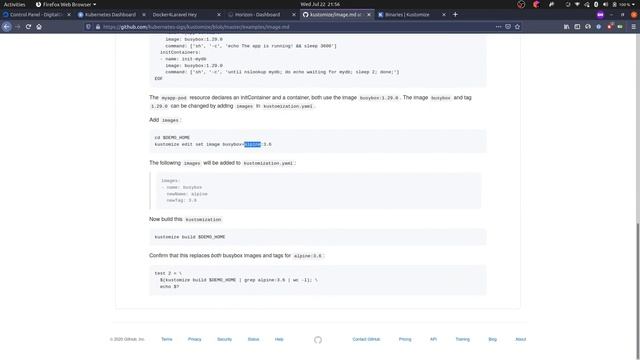
Task: Reload the current page
Action: 28,27
